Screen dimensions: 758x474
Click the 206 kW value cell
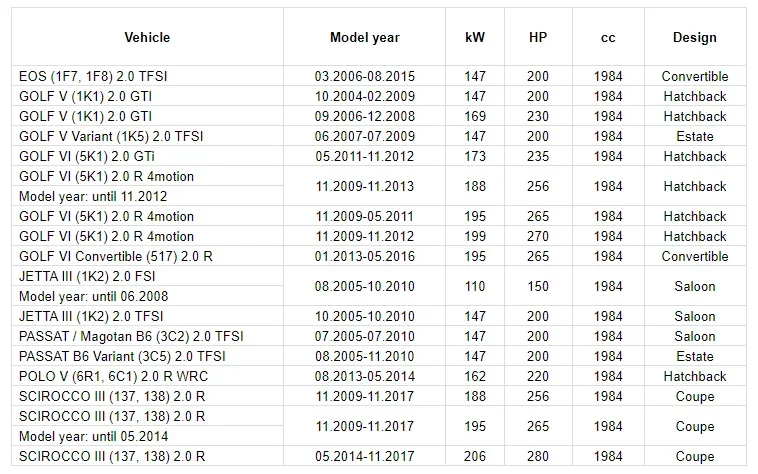coord(475,456)
